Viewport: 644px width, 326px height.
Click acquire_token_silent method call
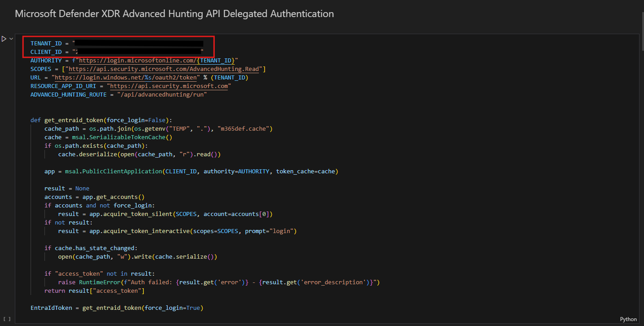click(138, 214)
